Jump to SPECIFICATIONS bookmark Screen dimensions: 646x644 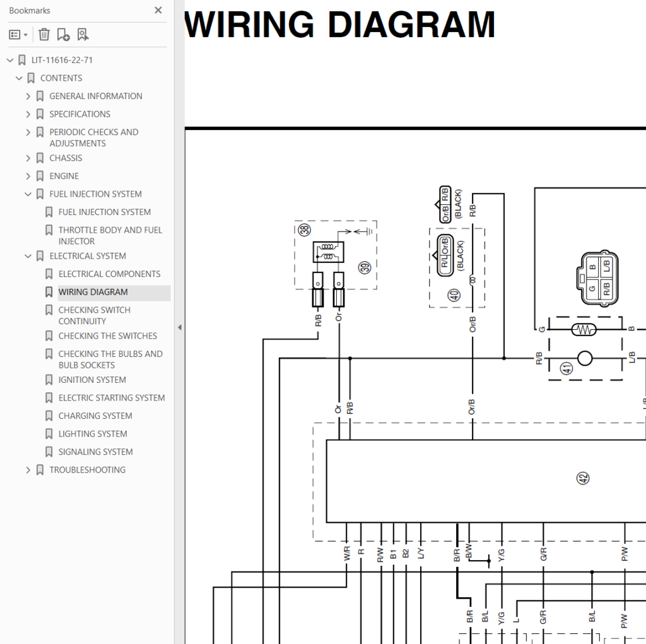(x=80, y=114)
